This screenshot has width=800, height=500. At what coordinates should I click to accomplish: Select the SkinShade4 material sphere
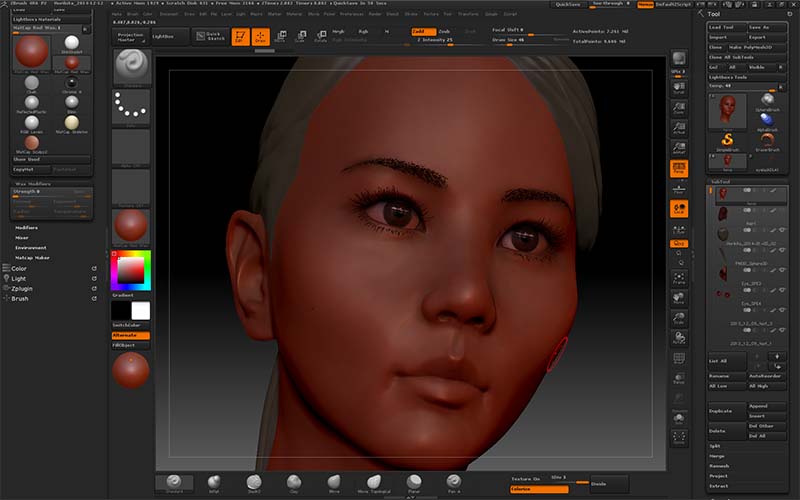pos(72,44)
